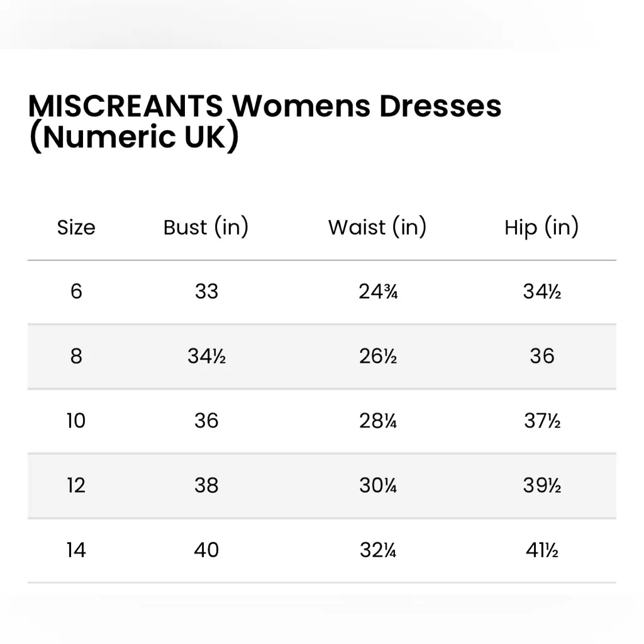Click waist value 26½ for size 8

click(378, 357)
